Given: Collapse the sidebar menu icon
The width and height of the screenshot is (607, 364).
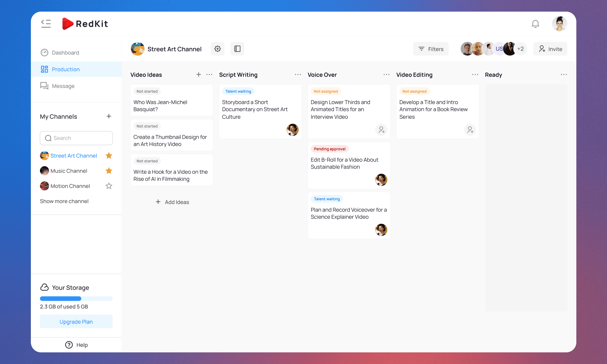Looking at the screenshot, I should pyautogui.click(x=46, y=24).
